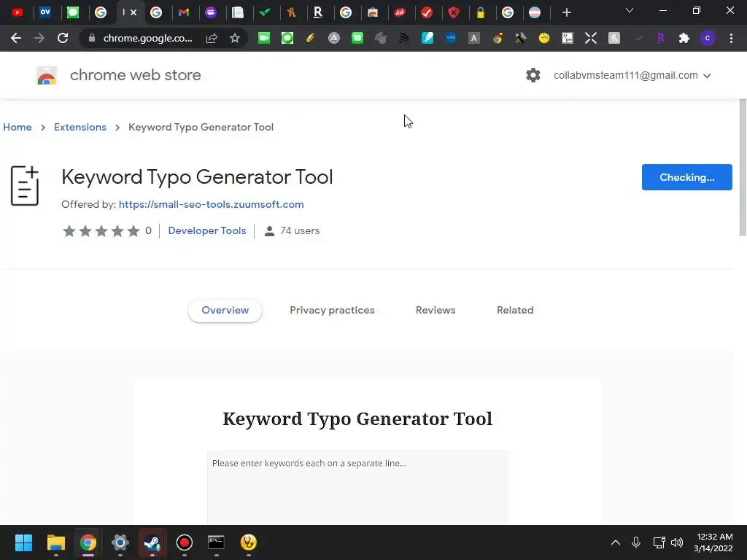The image size is (747, 560).
Task: Open the small-seo-tools.zuumsoft.com link
Action: pos(211,204)
